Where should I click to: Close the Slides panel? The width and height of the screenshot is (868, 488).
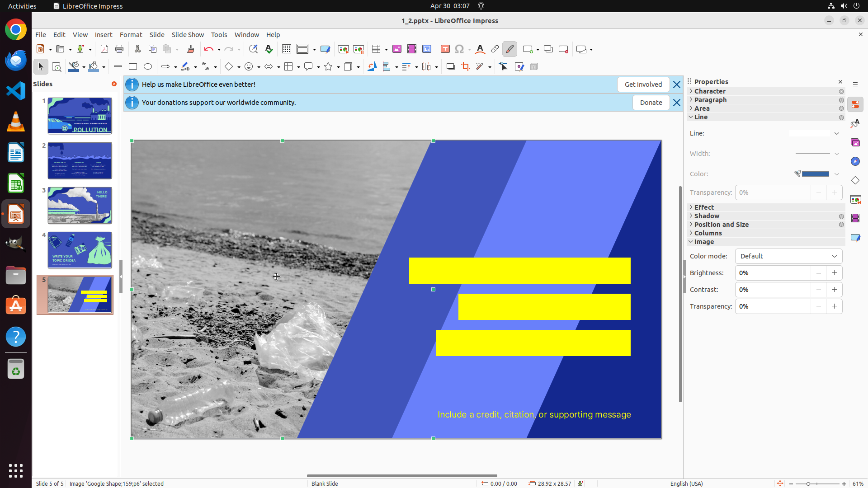point(114,84)
